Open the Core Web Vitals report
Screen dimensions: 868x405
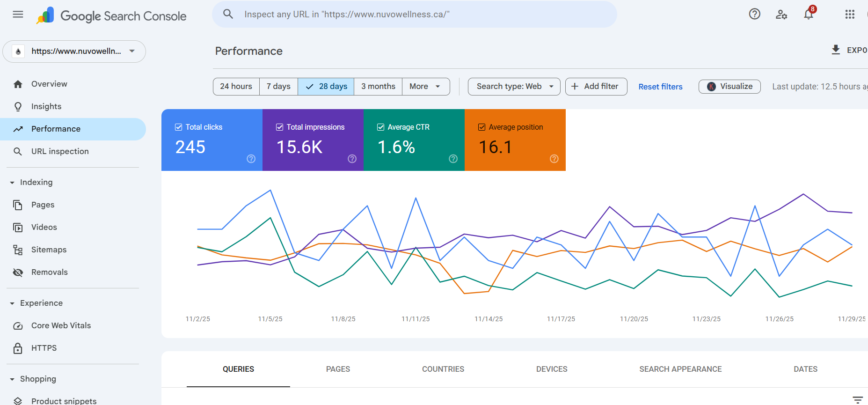click(x=61, y=325)
